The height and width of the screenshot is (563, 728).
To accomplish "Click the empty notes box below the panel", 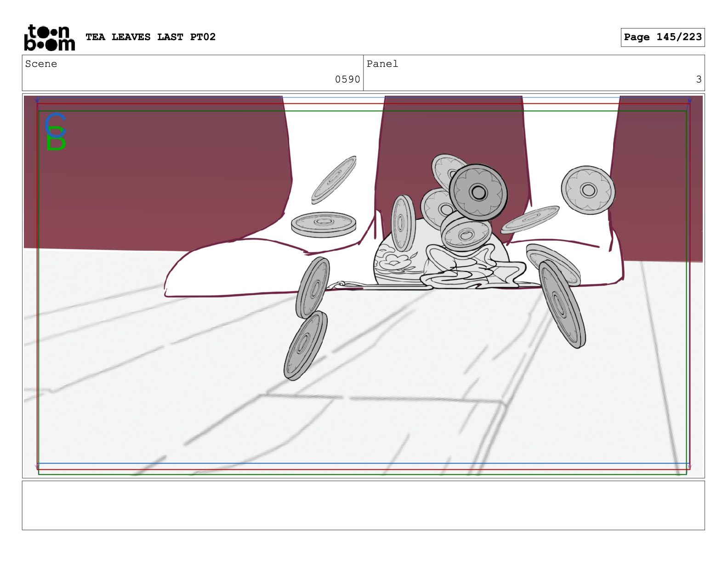I will [x=363, y=506].
